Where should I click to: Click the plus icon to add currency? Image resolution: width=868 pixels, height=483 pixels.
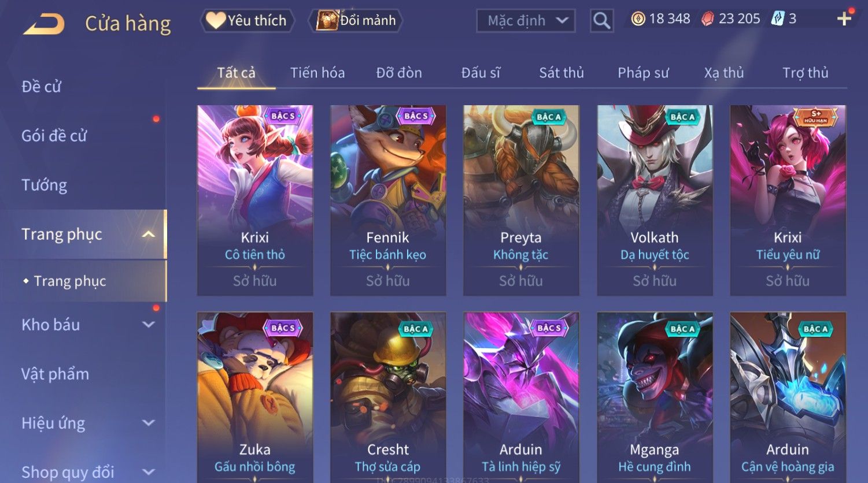pos(844,19)
